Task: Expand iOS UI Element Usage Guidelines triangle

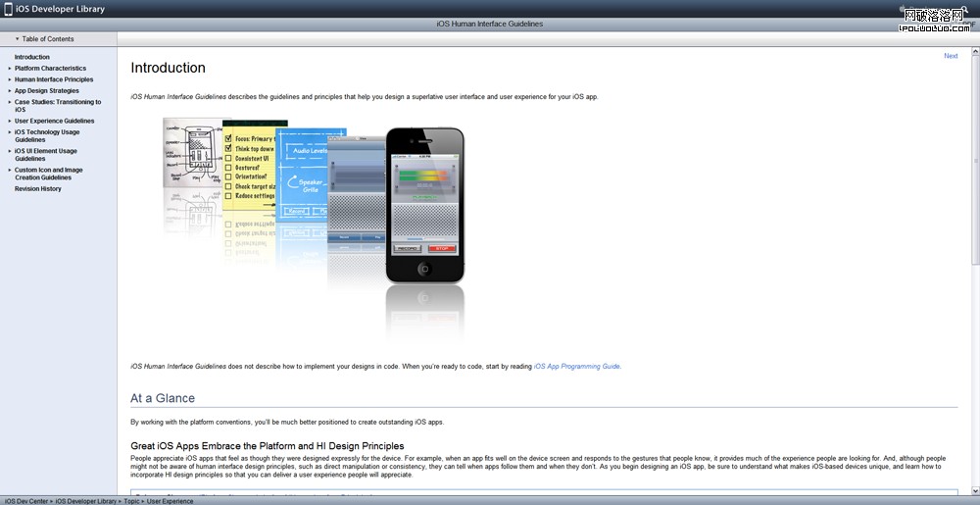Action: (10, 151)
